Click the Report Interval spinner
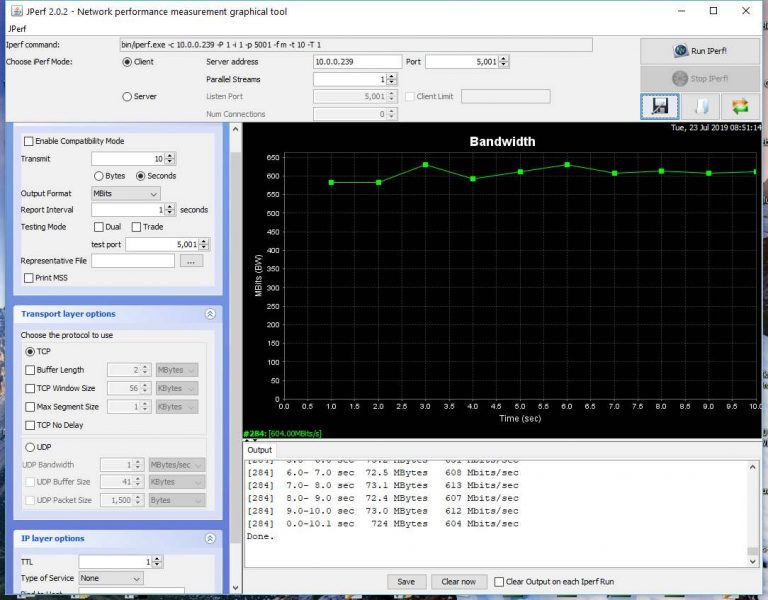The width and height of the screenshot is (768, 600). click(133, 210)
